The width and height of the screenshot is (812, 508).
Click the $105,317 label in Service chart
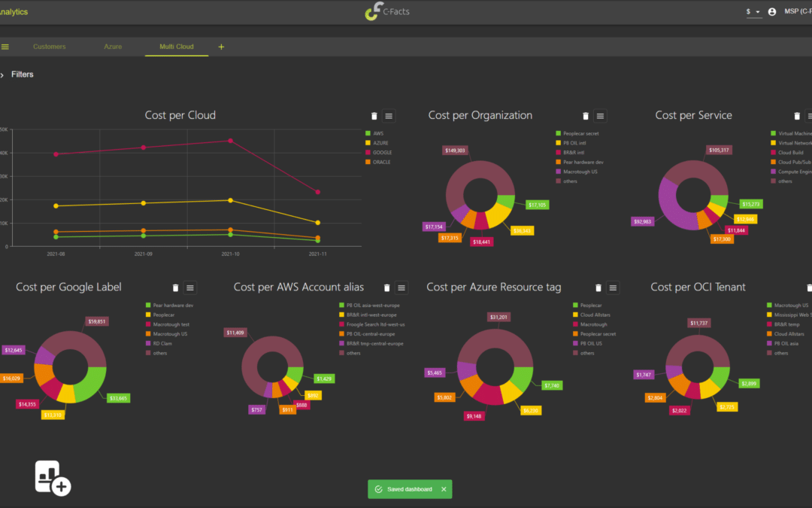pyautogui.click(x=719, y=151)
